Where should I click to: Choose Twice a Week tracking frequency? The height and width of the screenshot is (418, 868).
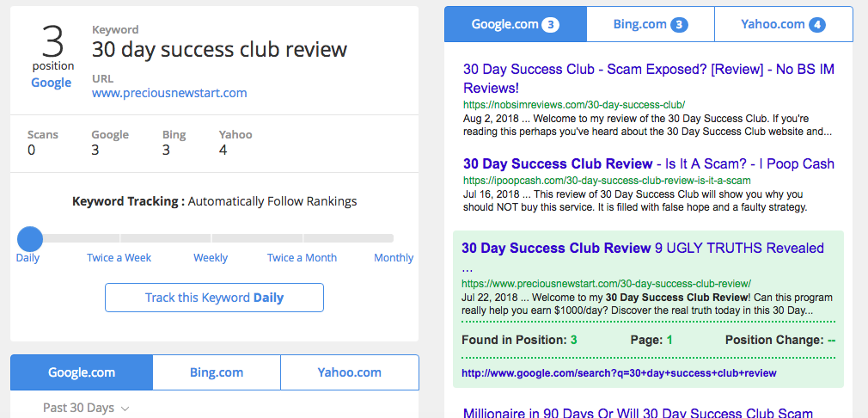(119, 257)
